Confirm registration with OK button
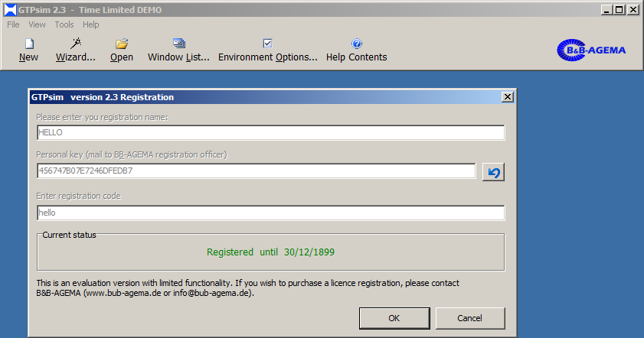This screenshot has height=338, width=644. (x=394, y=318)
